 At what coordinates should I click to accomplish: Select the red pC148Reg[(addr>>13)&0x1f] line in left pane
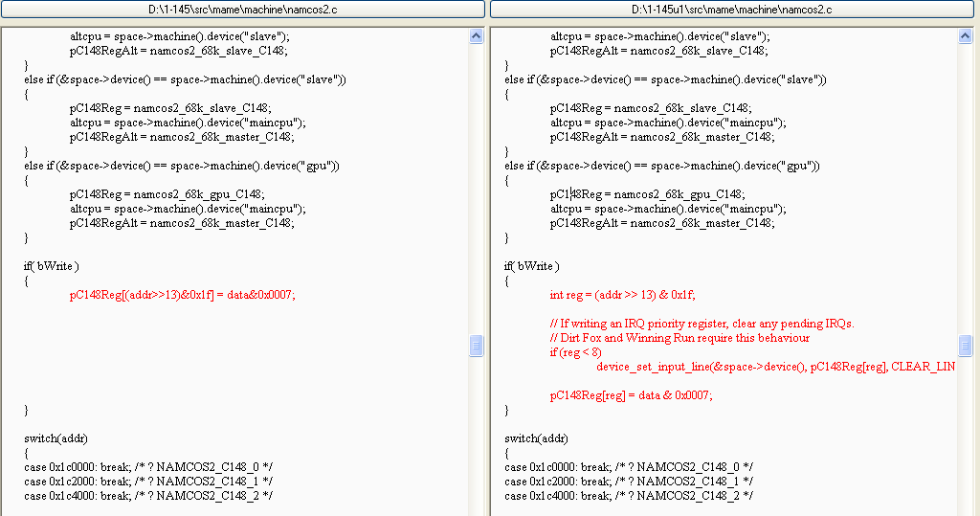(182, 295)
